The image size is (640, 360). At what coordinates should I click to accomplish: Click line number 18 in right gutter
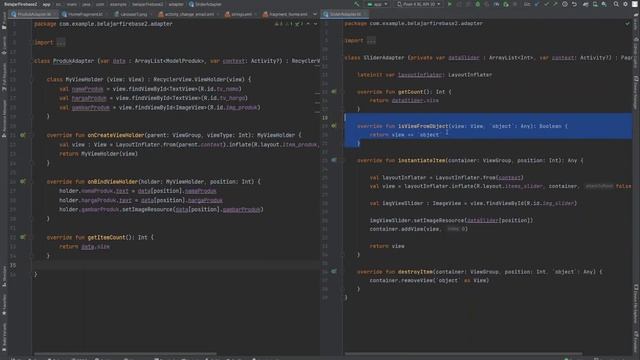[325, 118]
